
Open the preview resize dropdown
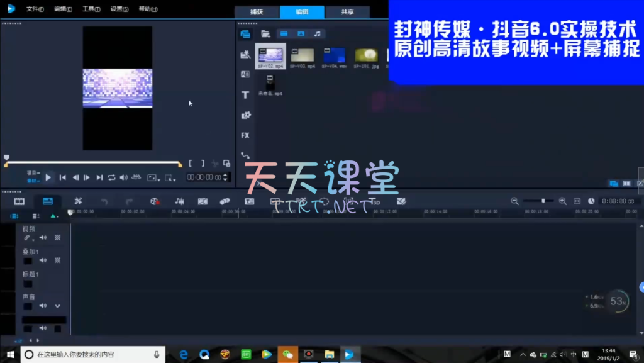click(152, 178)
